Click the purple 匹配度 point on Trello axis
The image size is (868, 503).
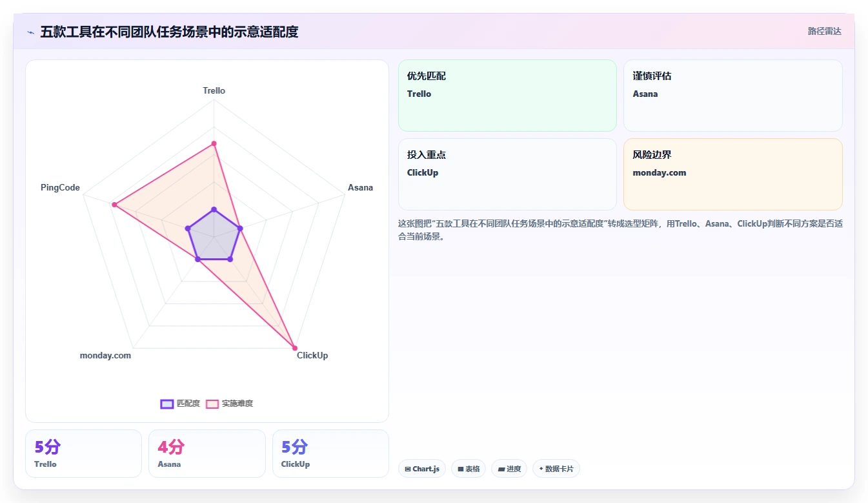(214, 209)
